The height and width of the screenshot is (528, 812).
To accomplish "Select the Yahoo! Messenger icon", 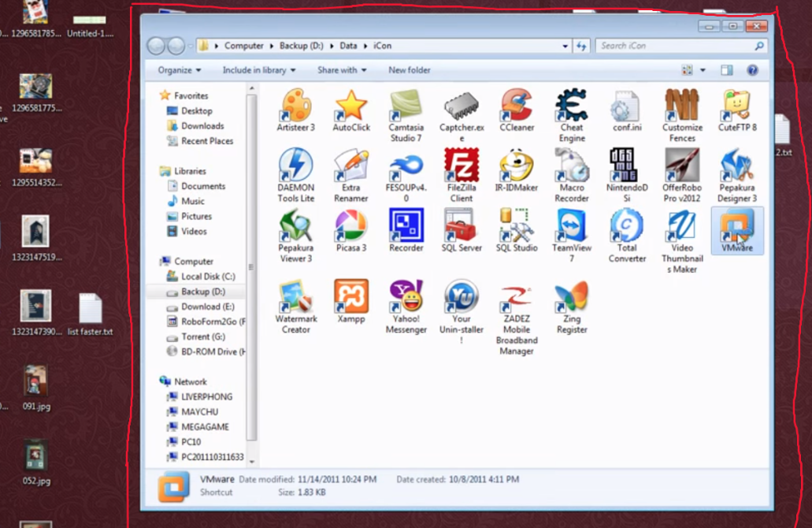I will 406,297.
